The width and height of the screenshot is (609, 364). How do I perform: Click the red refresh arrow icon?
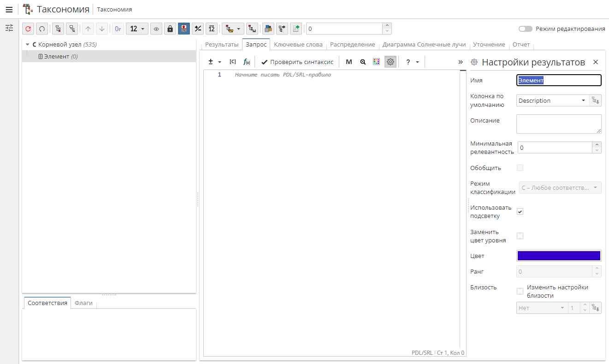pyautogui.click(x=28, y=29)
